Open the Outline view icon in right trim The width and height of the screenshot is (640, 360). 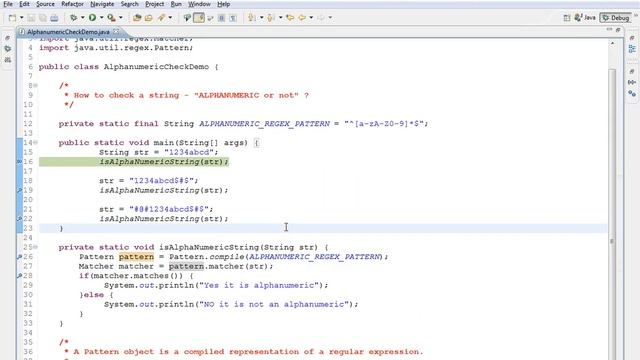[x=632, y=49]
